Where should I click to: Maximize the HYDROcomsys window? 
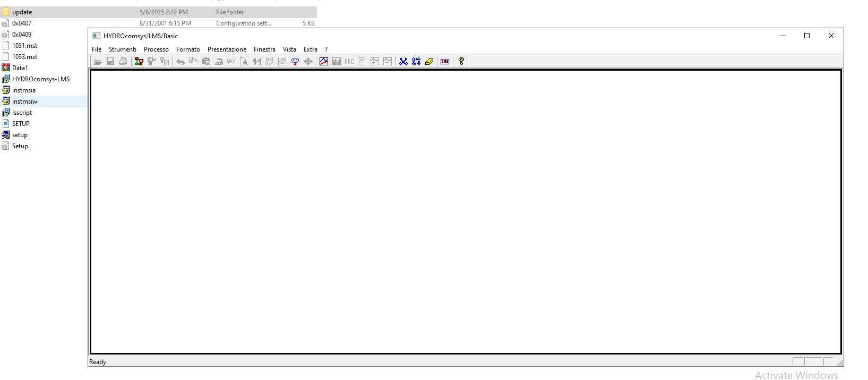(x=807, y=36)
